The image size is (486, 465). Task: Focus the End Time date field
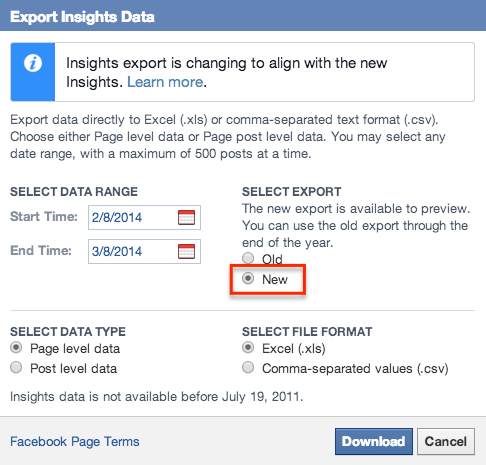click(x=144, y=251)
